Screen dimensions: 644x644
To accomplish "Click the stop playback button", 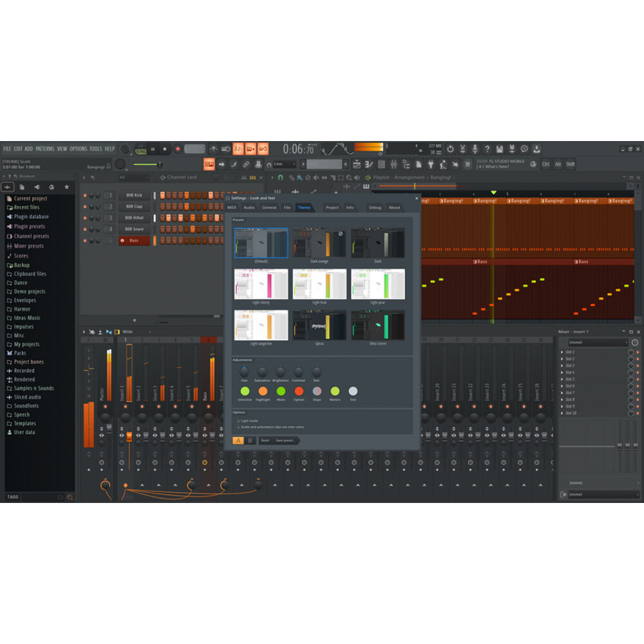I will [165, 149].
